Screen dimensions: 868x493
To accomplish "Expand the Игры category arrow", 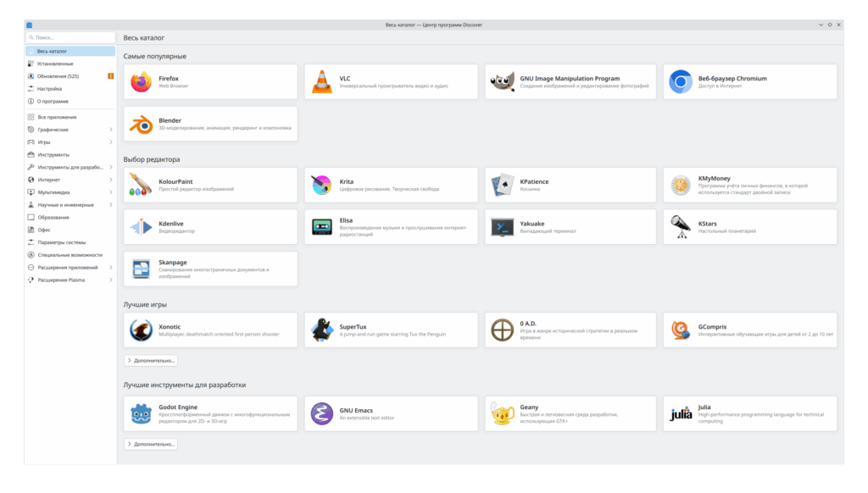I will tap(111, 142).
